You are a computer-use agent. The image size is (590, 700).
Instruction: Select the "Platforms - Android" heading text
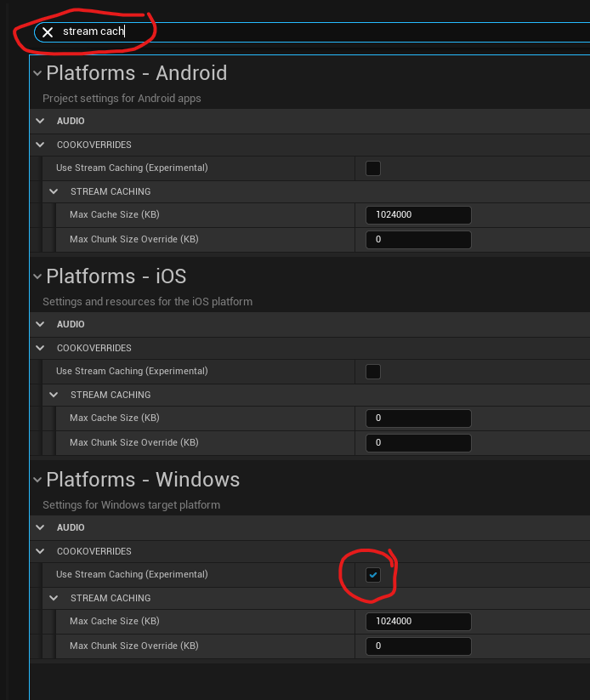(137, 73)
